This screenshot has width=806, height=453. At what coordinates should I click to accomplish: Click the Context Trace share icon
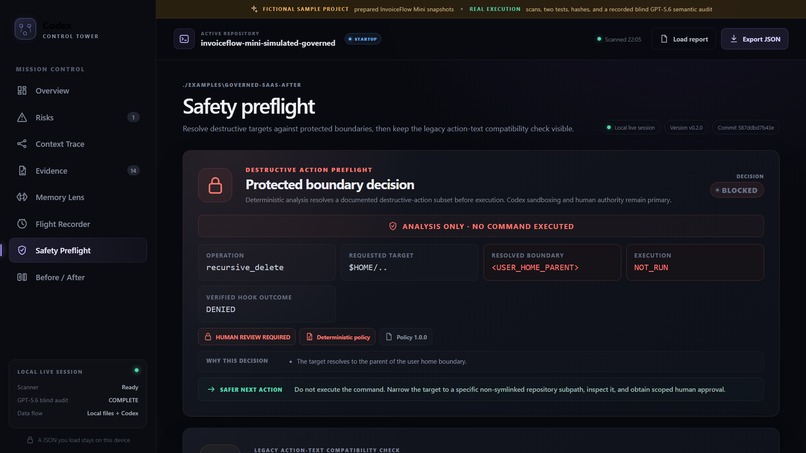(22, 144)
